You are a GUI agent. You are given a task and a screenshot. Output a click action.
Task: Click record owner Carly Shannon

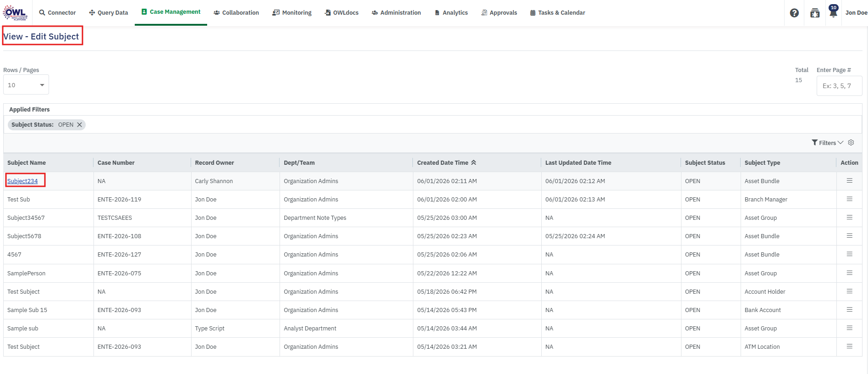(x=214, y=181)
